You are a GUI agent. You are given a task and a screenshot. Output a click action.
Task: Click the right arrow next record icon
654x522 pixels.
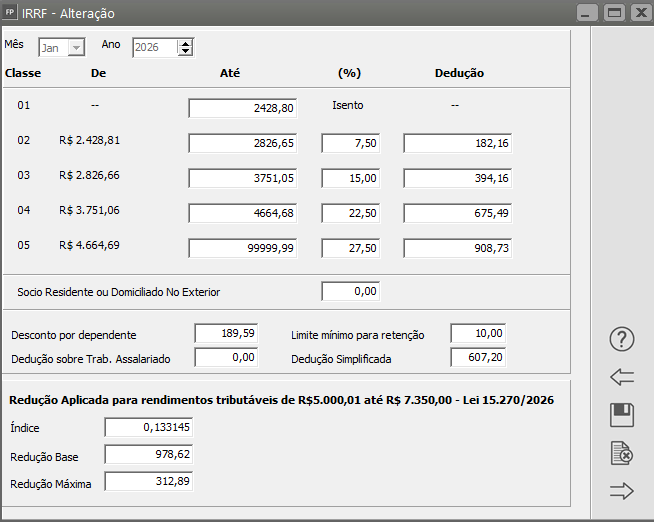[x=622, y=490]
